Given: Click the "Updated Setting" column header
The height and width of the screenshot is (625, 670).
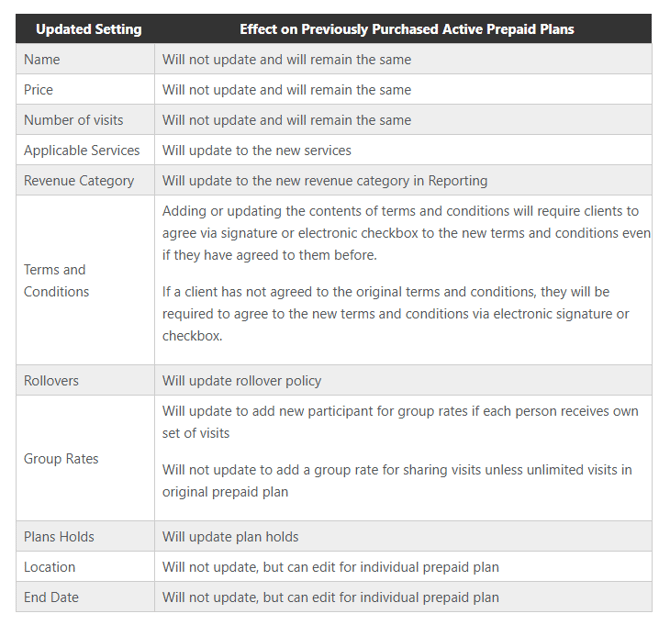Looking at the screenshot, I should (89, 29).
